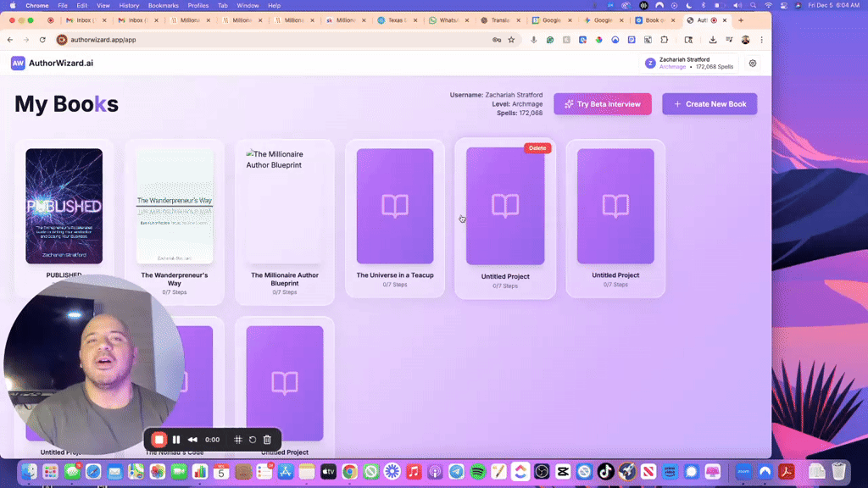This screenshot has height=488, width=868.
Task: Open Spotify from the dock
Action: point(478,471)
